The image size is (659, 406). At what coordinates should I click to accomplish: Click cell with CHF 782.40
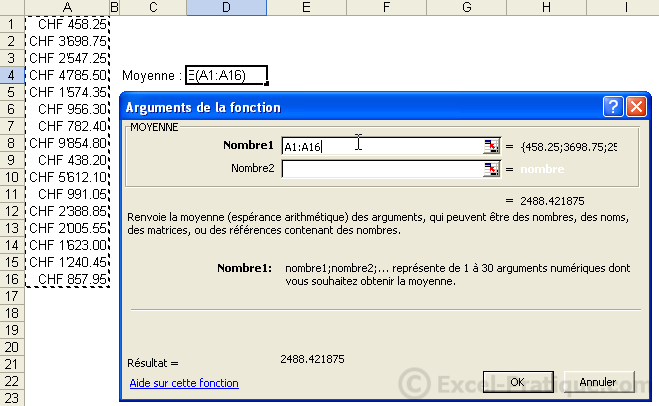tap(67, 126)
